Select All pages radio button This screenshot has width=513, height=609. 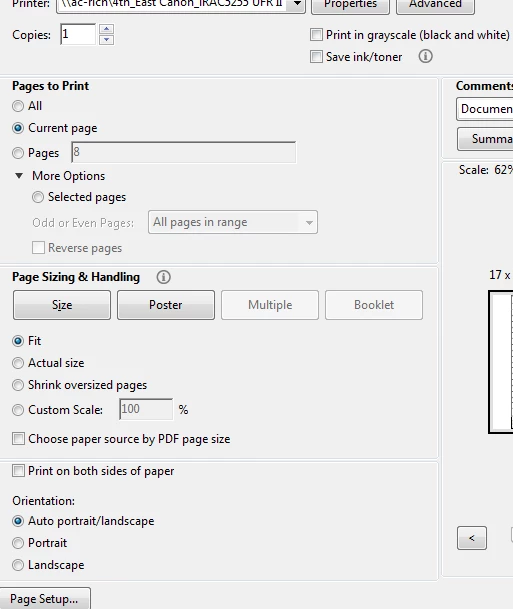tap(18, 106)
